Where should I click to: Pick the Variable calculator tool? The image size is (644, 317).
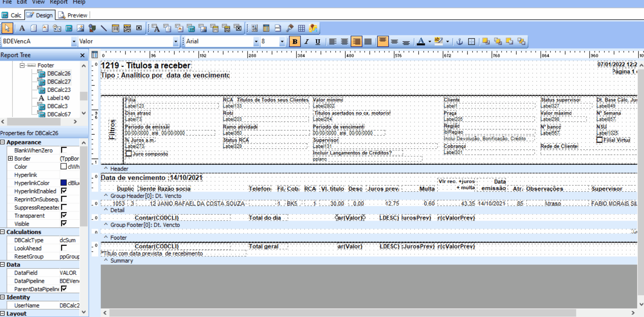(x=69, y=28)
